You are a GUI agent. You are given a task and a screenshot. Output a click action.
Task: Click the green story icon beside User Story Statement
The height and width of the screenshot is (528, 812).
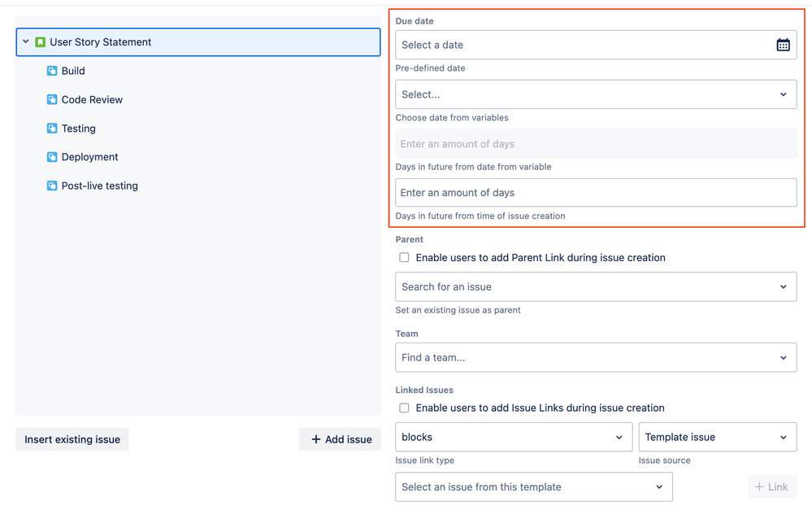click(39, 41)
